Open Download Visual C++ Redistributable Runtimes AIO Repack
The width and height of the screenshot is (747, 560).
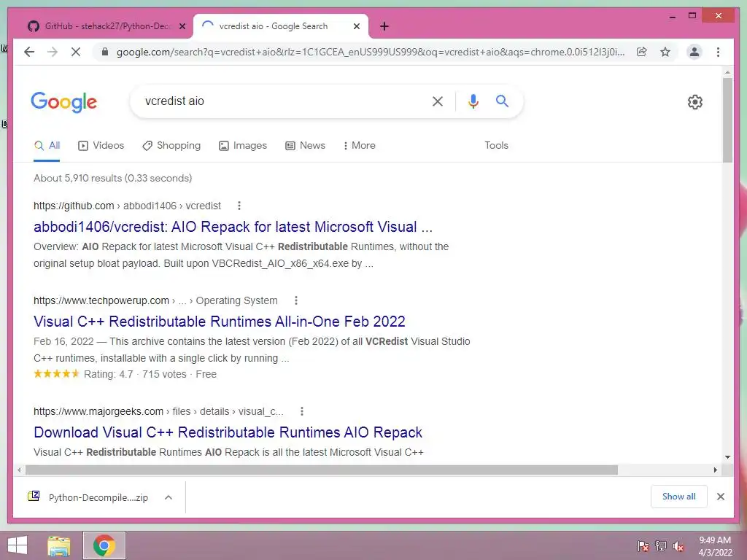point(228,432)
